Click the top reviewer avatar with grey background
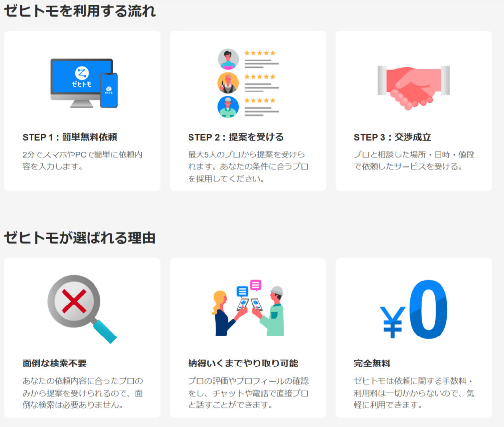 pyautogui.click(x=228, y=60)
